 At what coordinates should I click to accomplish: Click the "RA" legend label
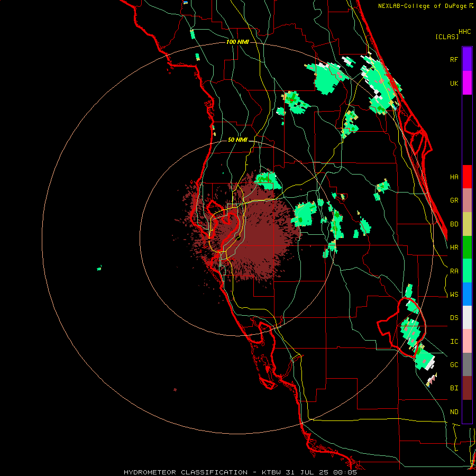tap(454, 271)
